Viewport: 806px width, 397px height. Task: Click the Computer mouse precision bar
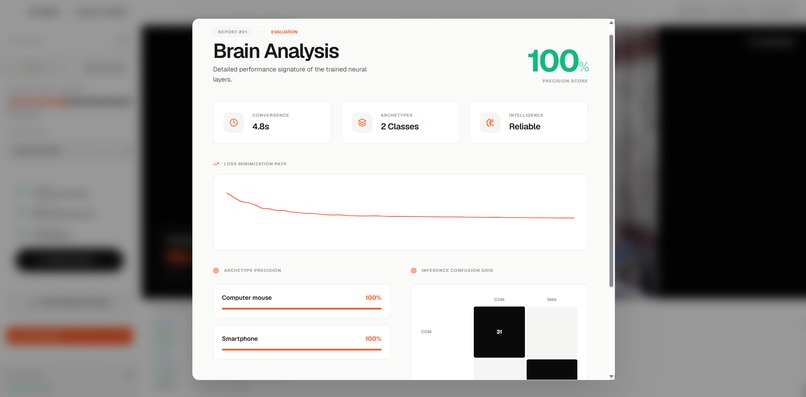(x=302, y=309)
